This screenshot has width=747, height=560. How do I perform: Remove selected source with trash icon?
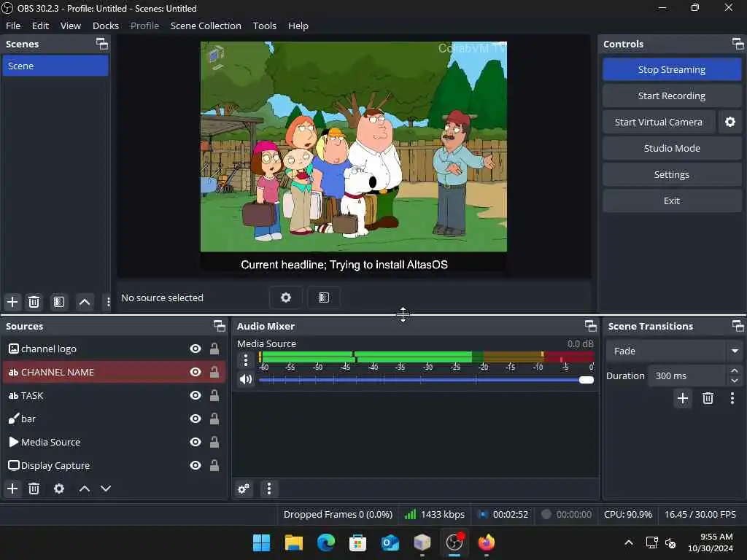(x=34, y=489)
